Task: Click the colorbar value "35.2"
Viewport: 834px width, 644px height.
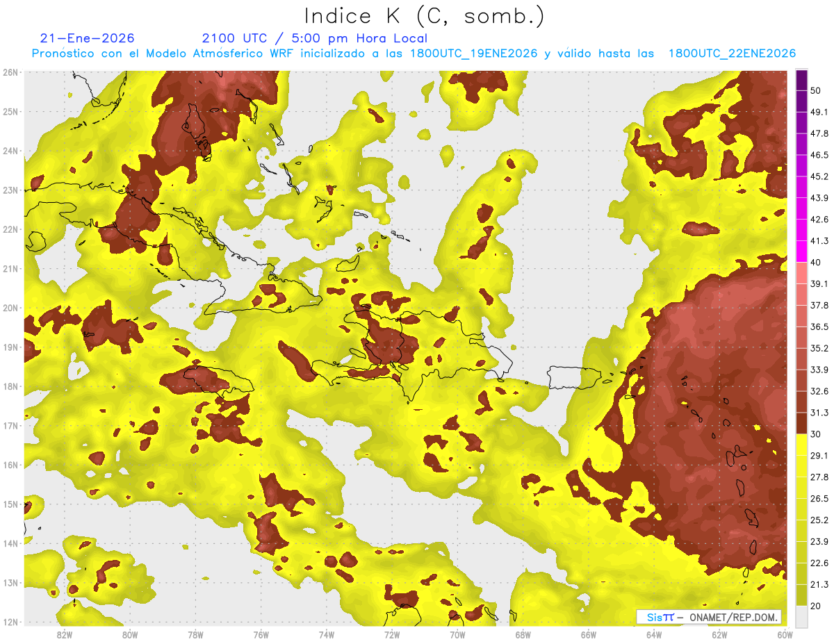Action: coord(819,348)
